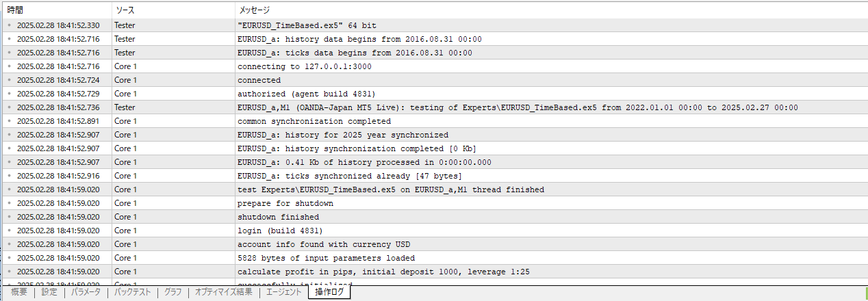
Task: Switch to the バックテスト tab
Action: tap(132, 292)
